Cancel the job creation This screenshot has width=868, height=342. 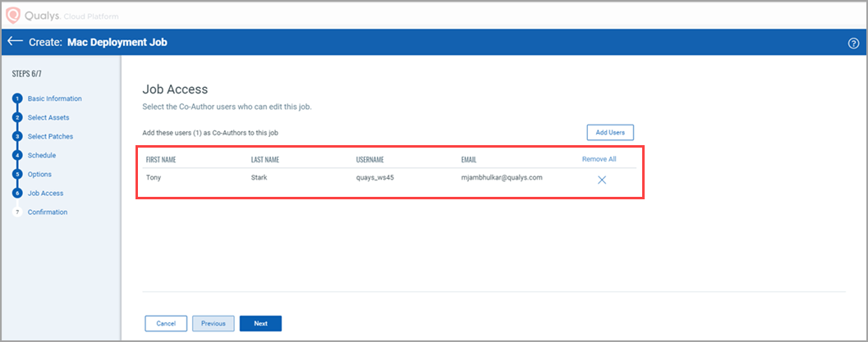[166, 323]
